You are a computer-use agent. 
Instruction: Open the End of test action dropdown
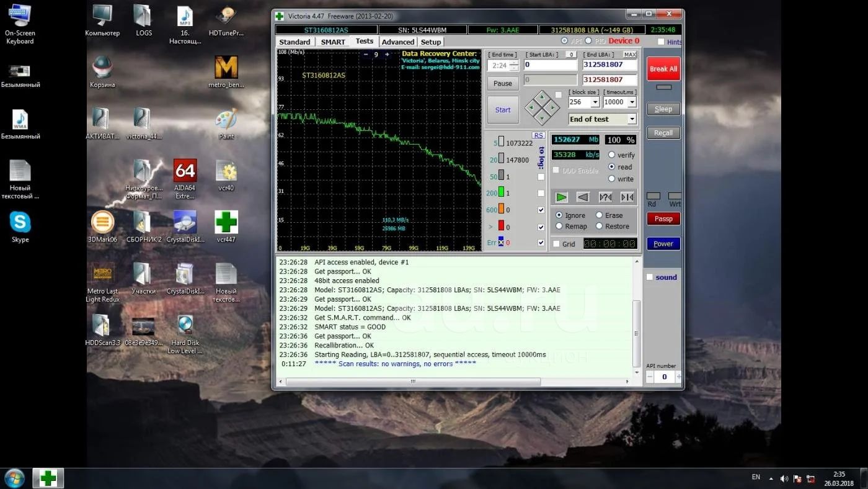point(632,119)
